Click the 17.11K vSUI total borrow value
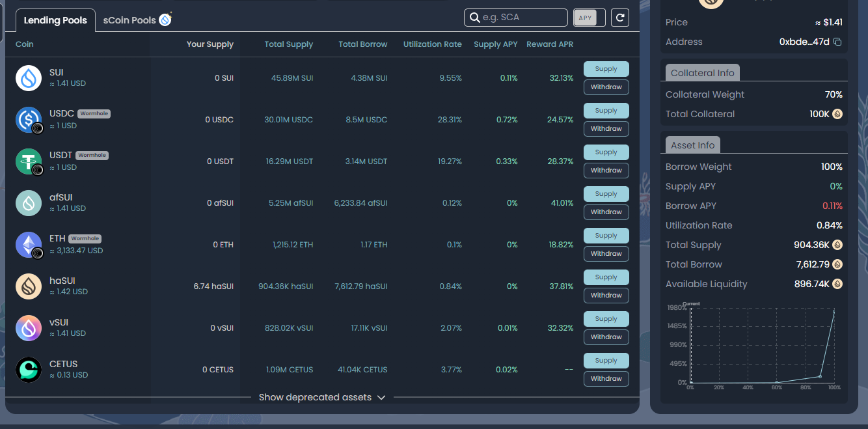This screenshot has width=868, height=429. click(x=369, y=328)
